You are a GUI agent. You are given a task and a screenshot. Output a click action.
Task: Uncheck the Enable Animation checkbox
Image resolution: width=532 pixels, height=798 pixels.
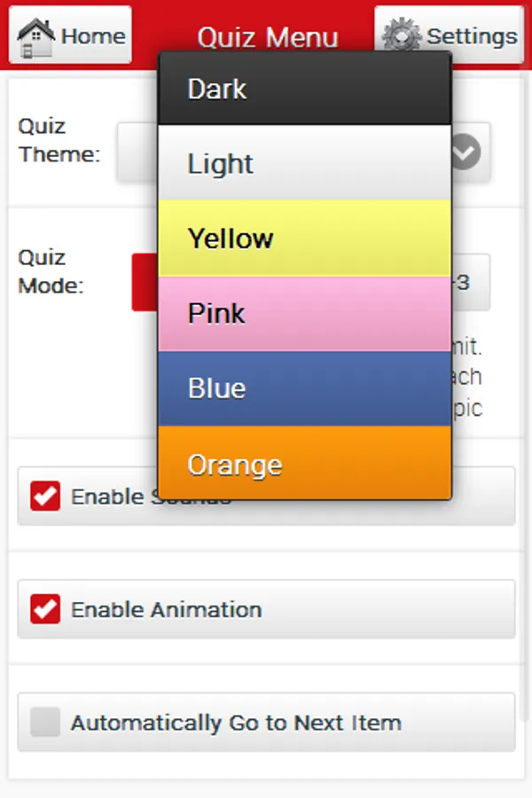coord(45,609)
